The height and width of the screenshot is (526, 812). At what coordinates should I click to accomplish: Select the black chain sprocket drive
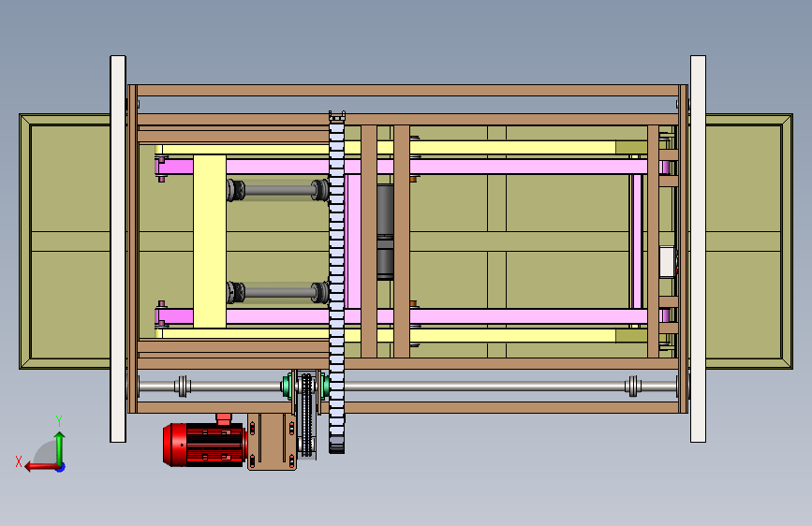[307, 415]
